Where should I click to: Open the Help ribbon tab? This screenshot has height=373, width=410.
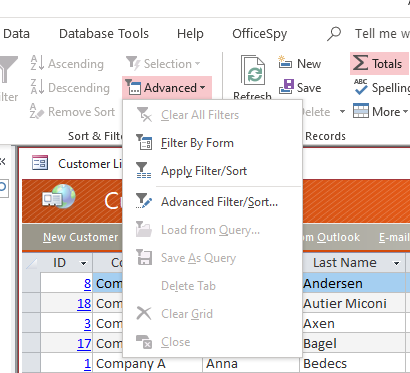(190, 34)
